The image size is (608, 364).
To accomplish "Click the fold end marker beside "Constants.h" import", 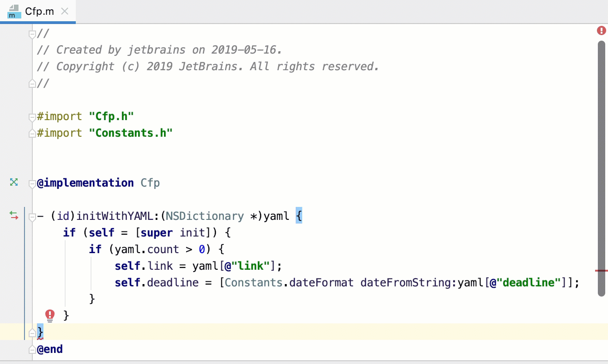I will pyautogui.click(x=32, y=133).
